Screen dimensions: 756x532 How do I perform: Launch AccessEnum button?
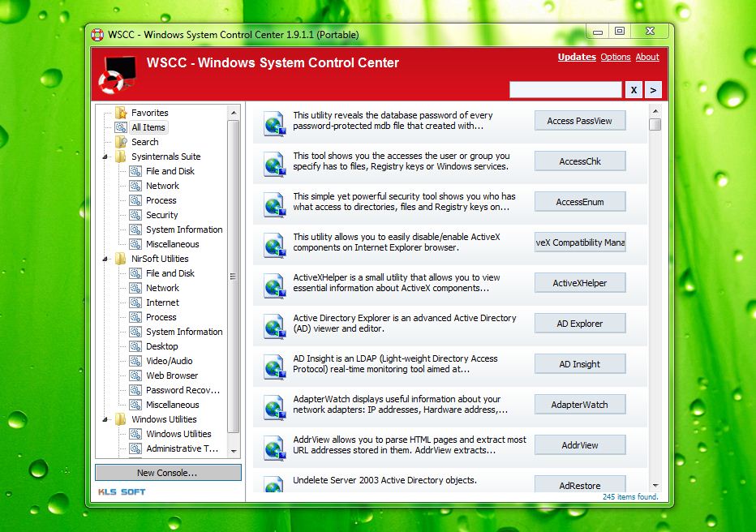click(580, 202)
